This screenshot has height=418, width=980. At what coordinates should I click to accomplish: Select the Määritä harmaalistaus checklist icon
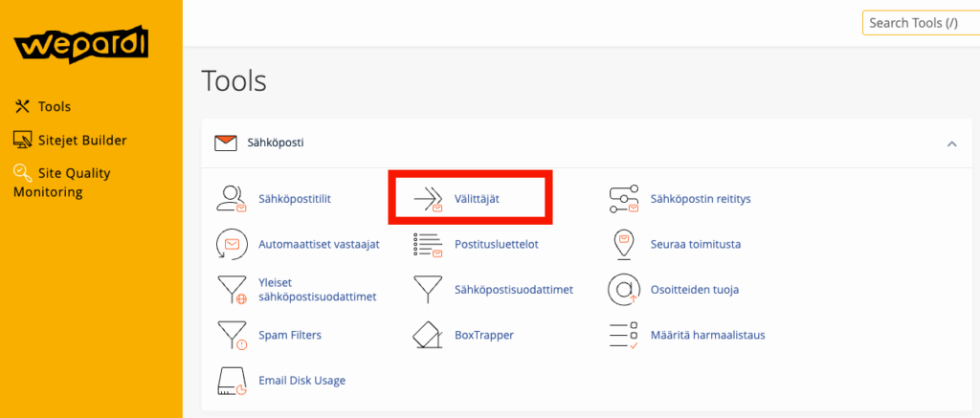click(x=624, y=335)
